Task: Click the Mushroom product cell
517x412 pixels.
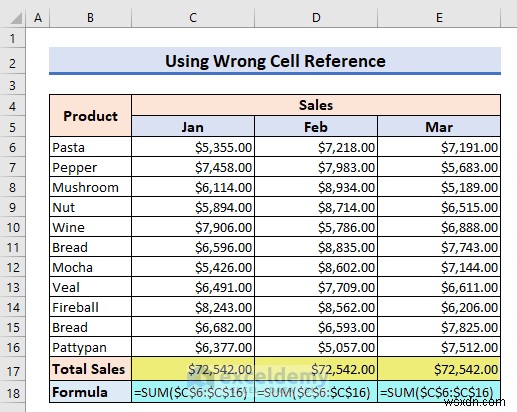Action: [90, 187]
